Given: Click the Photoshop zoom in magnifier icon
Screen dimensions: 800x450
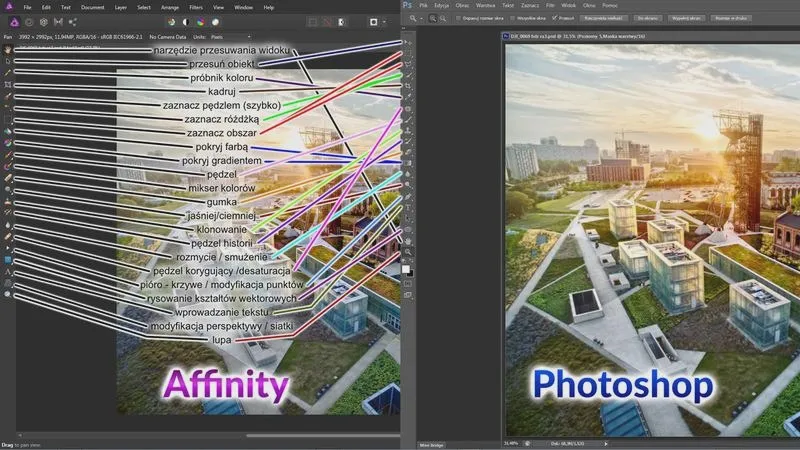Looking at the screenshot, I should pyautogui.click(x=430, y=18).
